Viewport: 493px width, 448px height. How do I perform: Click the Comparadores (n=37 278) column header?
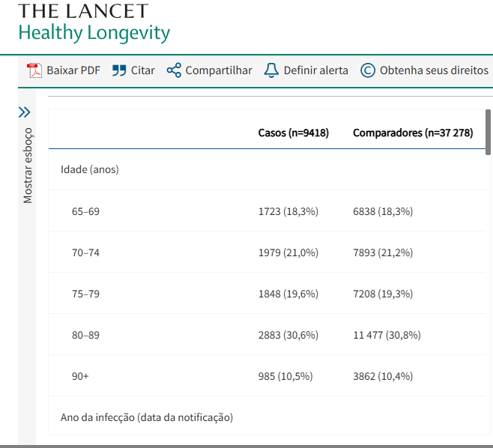[x=413, y=133]
